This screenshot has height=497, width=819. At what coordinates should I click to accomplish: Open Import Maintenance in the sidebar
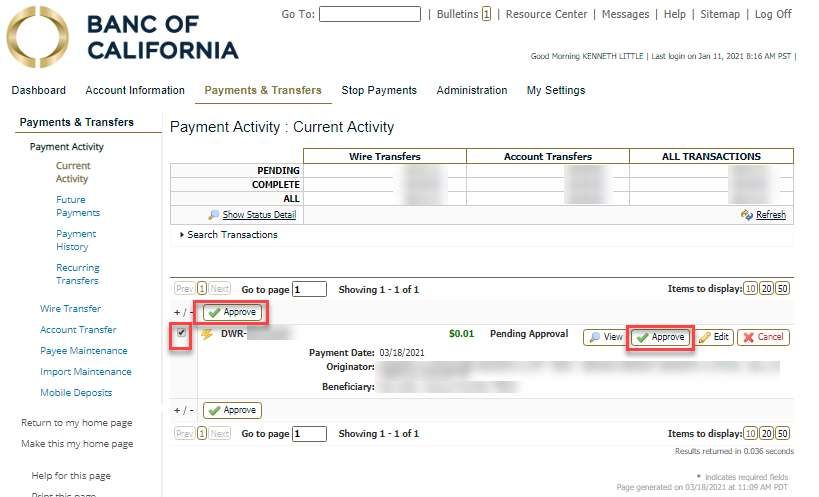tap(86, 372)
